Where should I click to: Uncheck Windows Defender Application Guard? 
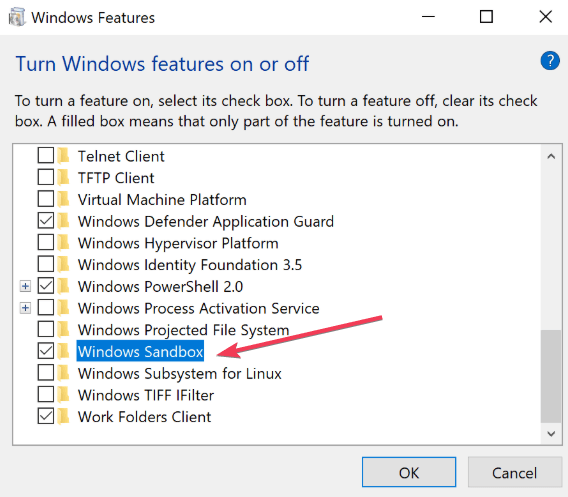pos(46,221)
